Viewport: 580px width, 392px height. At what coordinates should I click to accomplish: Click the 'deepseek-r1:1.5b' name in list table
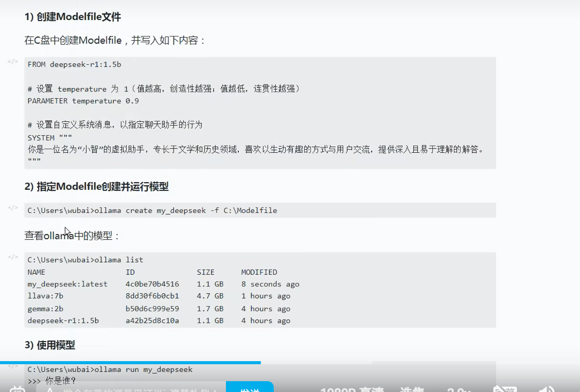tap(63, 320)
